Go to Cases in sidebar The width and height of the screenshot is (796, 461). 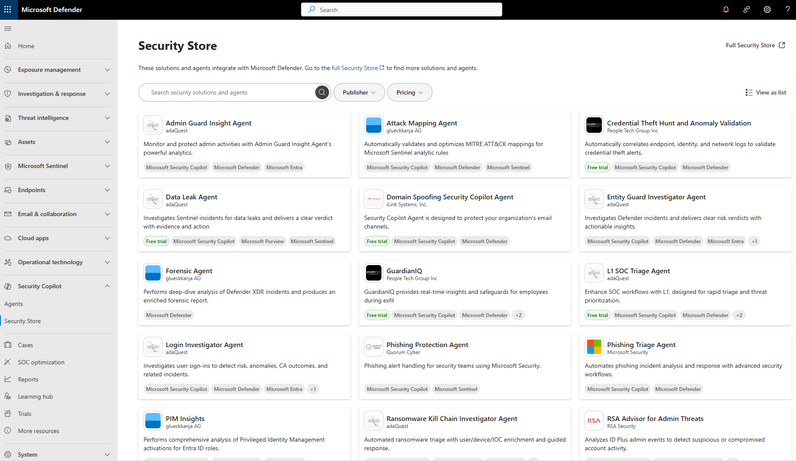[25, 345]
